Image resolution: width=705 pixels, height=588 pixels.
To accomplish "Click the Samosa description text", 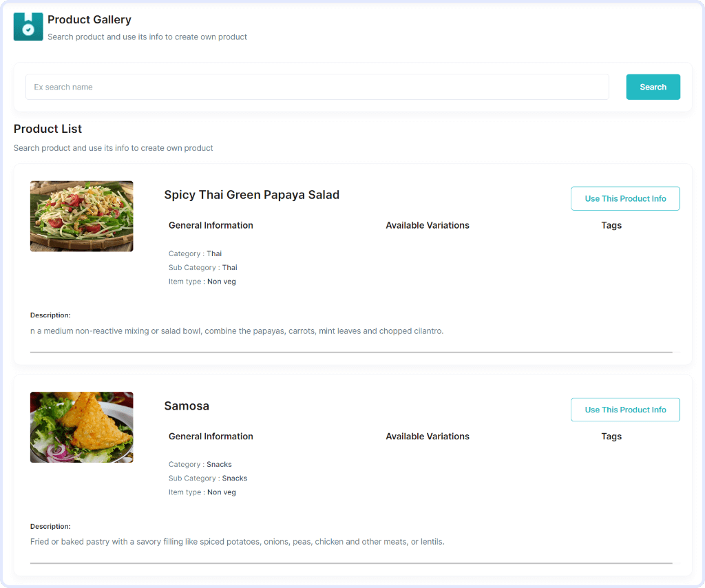I will tap(238, 542).
